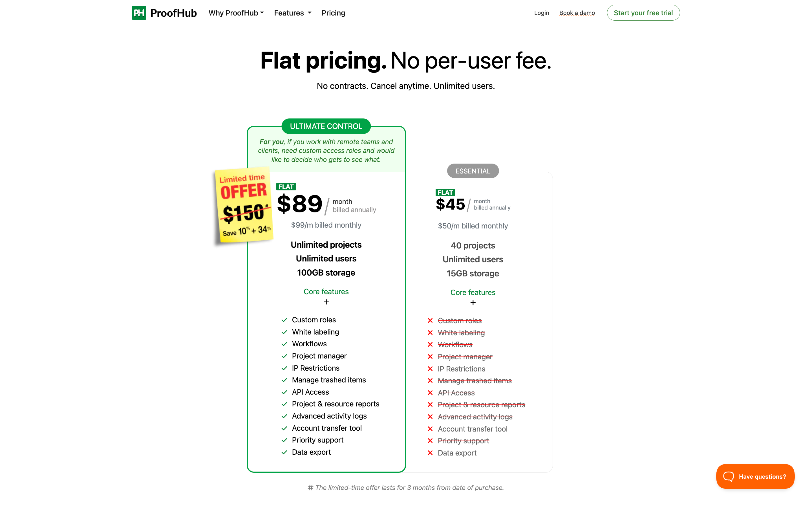This screenshot has height=506, width=812.
Task: Expand the Features dropdown in navigation
Action: coord(293,13)
